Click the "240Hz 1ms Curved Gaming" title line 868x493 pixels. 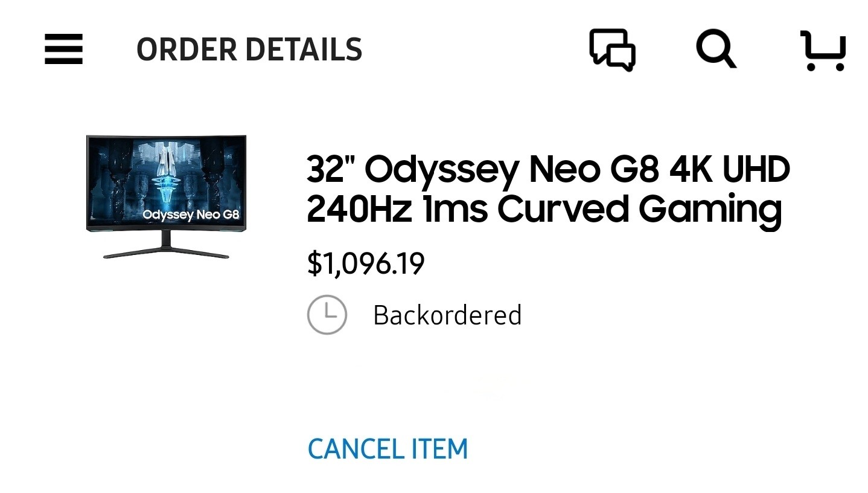pos(544,209)
